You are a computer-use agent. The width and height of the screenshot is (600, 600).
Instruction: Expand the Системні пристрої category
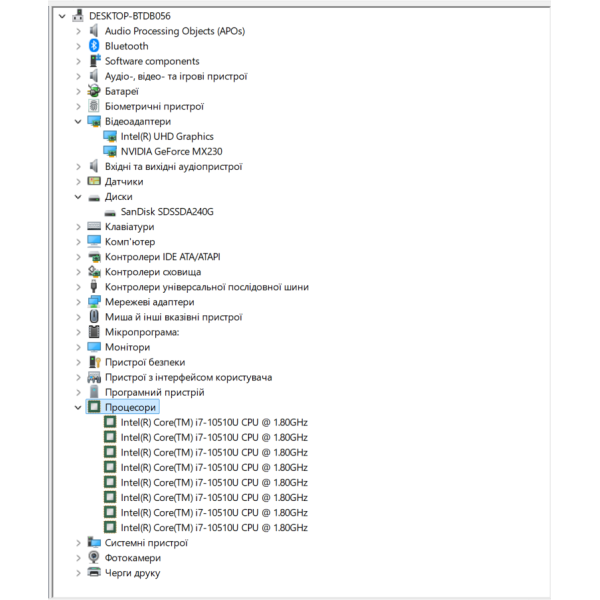(78, 543)
